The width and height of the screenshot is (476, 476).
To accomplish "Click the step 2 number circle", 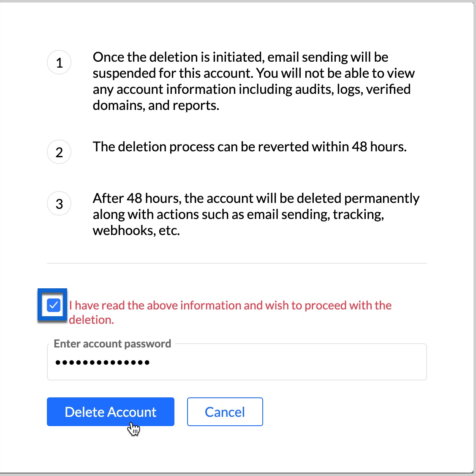I will coord(59,152).
